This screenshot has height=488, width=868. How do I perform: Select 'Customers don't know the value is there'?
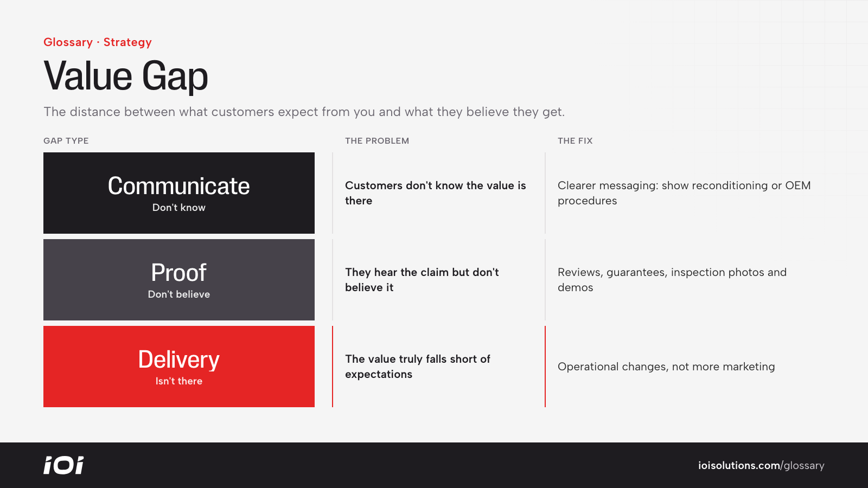coord(436,193)
